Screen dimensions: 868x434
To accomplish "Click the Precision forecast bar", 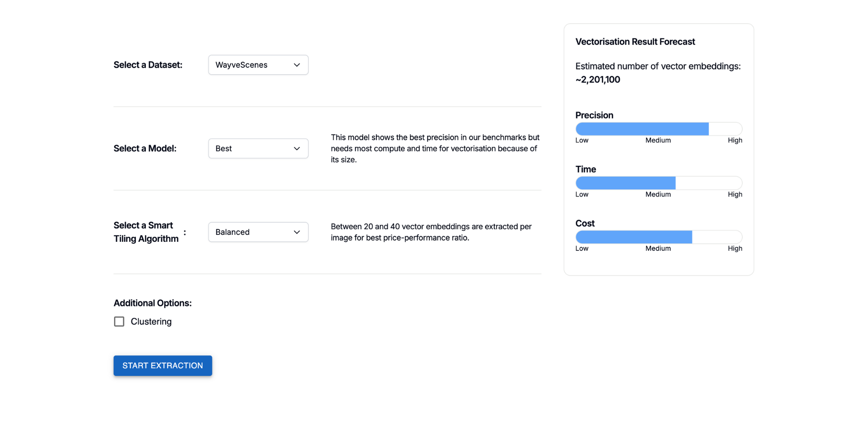I will pyautogui.click(x=658, y=129).
